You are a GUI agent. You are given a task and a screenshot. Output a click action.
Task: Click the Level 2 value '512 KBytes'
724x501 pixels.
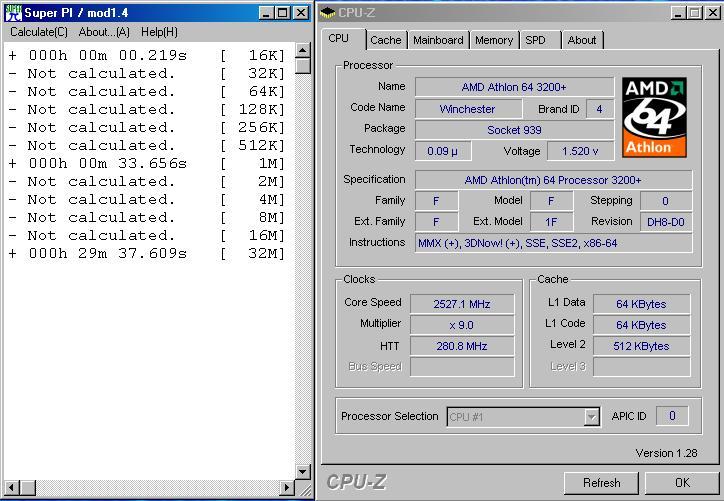click(641, 346)
